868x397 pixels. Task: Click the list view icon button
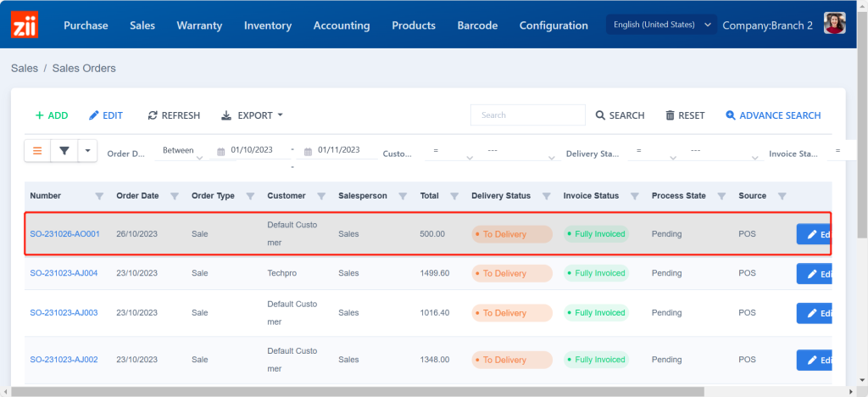[x=37, y=150]
